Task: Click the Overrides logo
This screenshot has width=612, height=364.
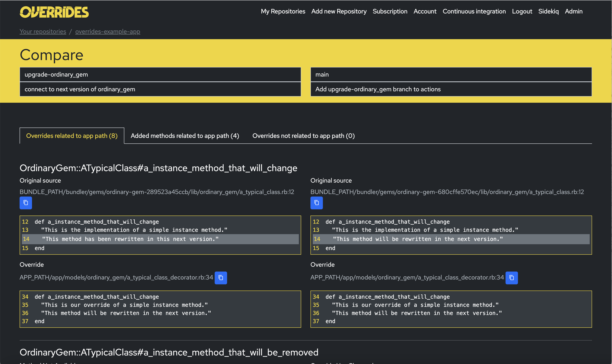Action: pos(54,12)
